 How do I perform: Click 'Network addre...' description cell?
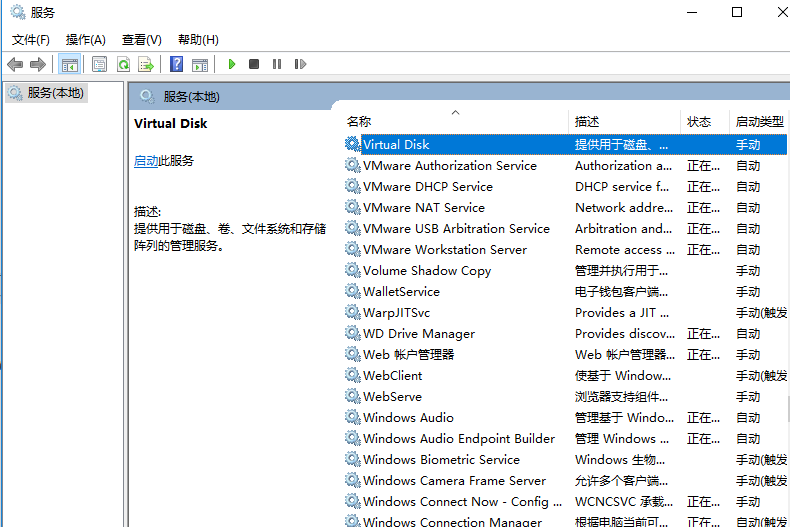(x=624, y=208)
